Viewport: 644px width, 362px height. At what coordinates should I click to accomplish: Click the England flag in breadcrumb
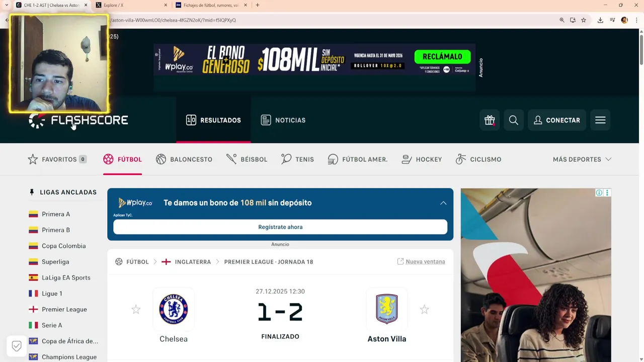click(x=166, y=262)
